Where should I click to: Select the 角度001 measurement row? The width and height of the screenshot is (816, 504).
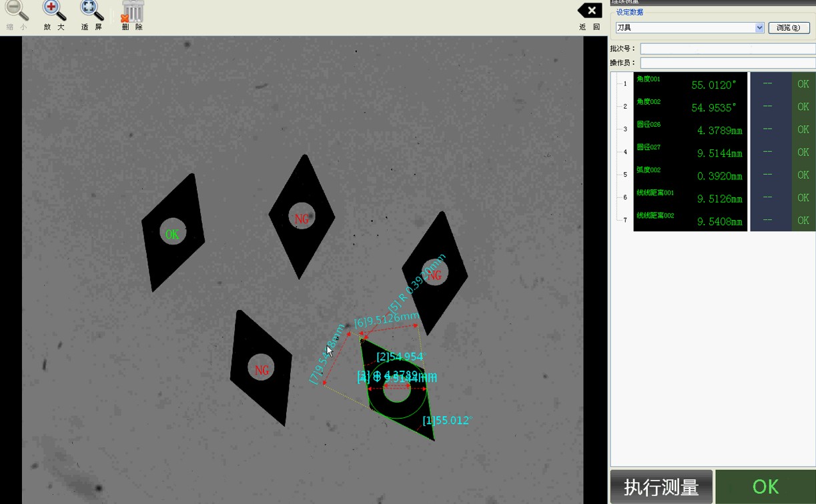[x=690, y=83]
